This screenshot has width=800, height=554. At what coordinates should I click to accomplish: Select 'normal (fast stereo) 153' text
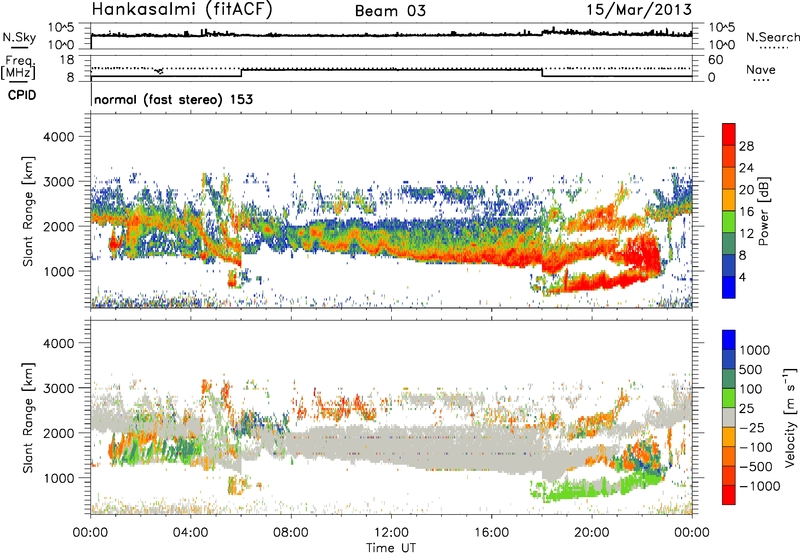pos(173,99)
